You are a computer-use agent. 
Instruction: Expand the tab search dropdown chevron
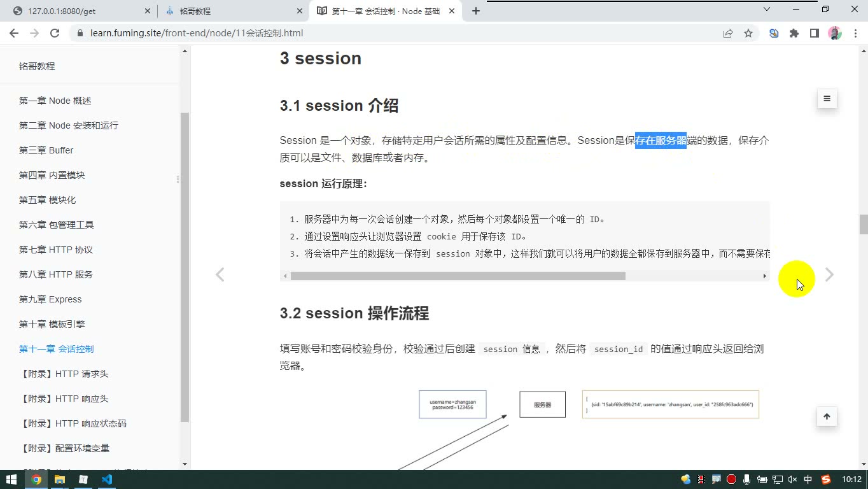pyautogui.click(x=767, y=10)
